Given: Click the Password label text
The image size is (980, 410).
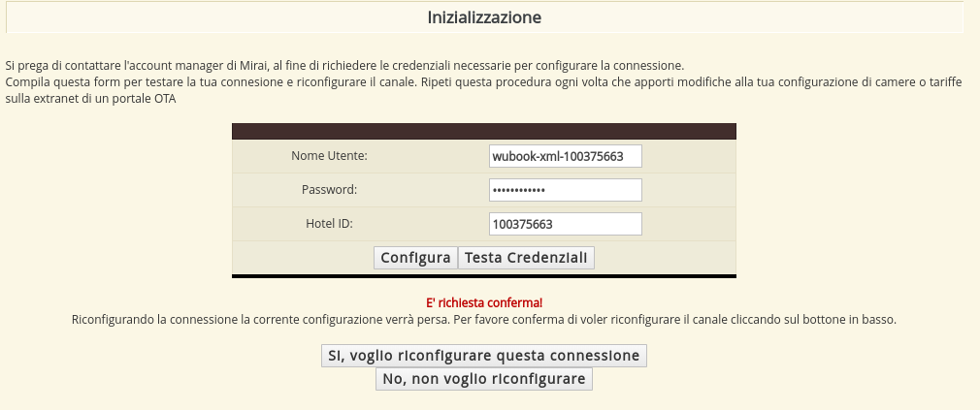Looking at the screenshot, I should click(x=329, y=190).
